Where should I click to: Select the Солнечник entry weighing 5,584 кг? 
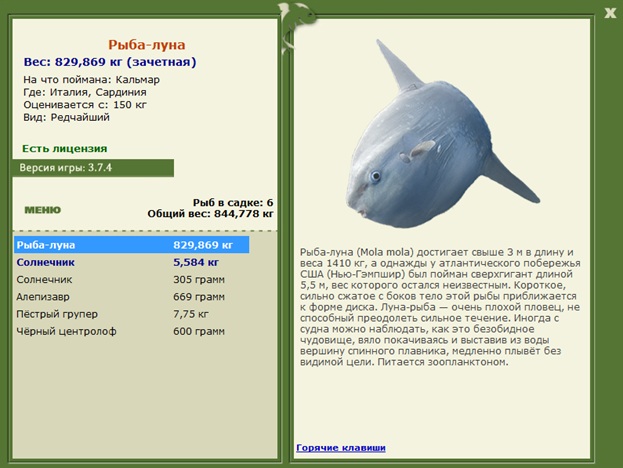(x=130, y=261)
